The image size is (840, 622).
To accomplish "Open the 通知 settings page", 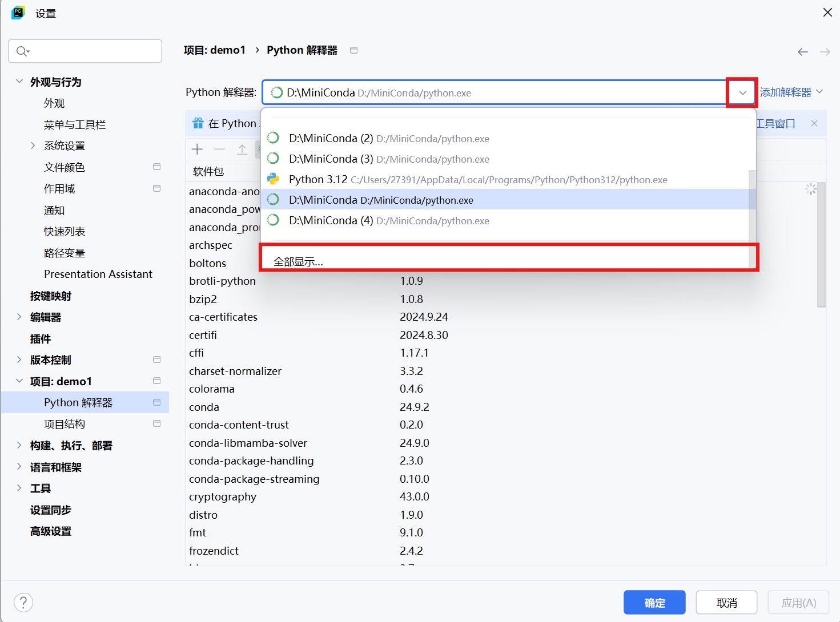I will [x=54, y=211].
